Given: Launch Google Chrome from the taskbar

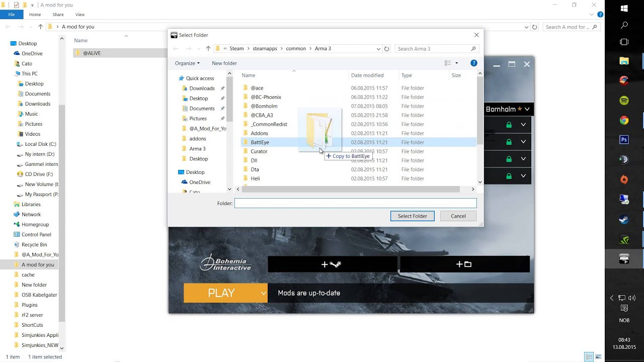Looking at the screenshot, I should point(624,120).
